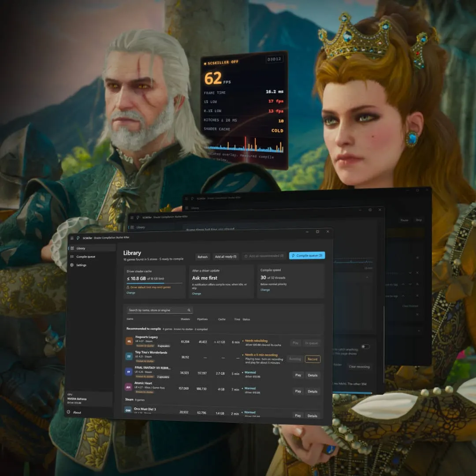Click the magnifier icon in the search box
The width and height of the screenshot is (476, 476).
[189, 310]
